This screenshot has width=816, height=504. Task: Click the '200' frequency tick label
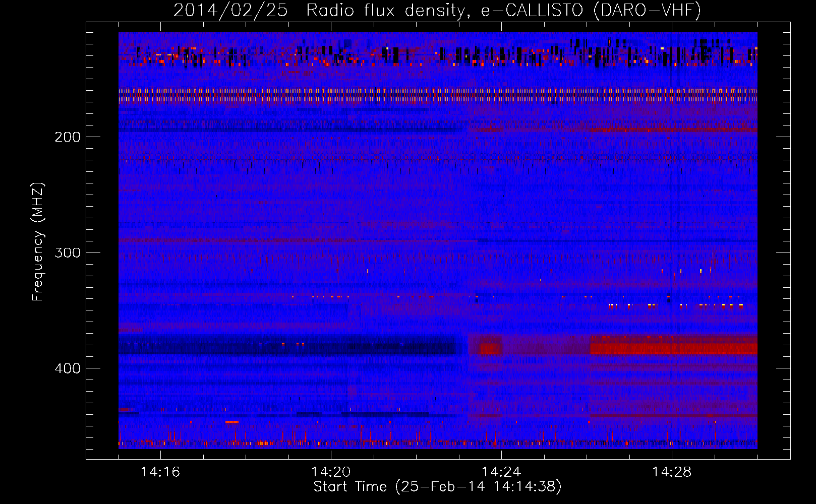68,137
